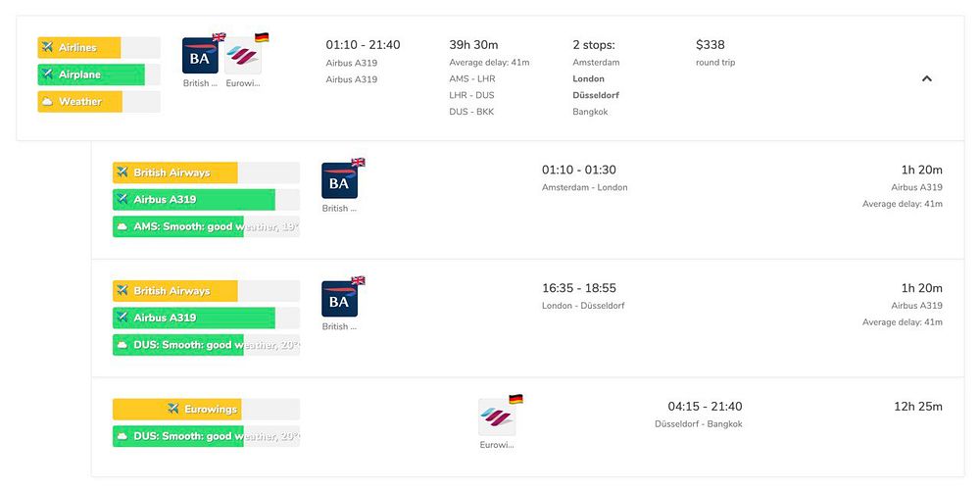Screen dimensions: 980x490
Task: Click the AMS weather rating bar
Action: tap(206, 226)
